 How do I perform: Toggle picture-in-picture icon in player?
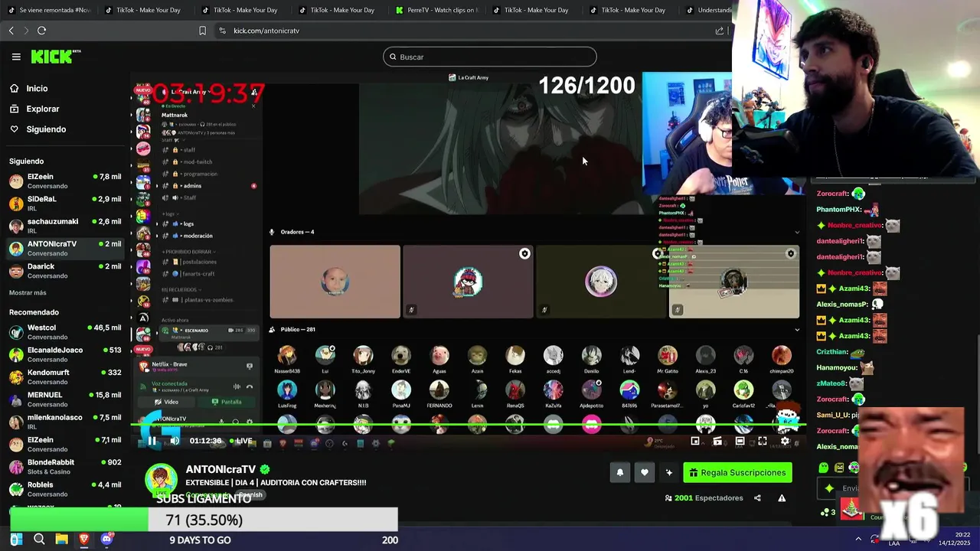point(695,441)
